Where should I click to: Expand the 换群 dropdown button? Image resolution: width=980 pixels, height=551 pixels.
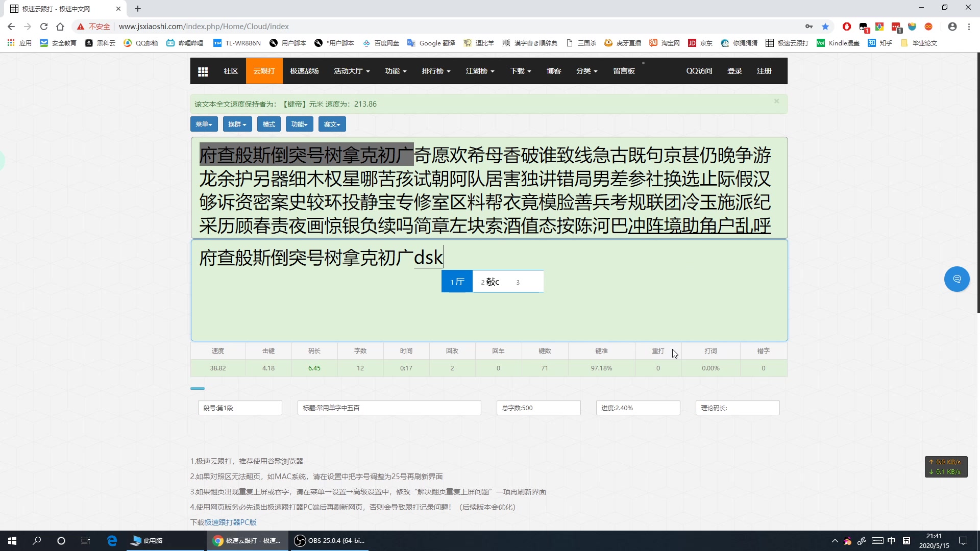point(237,124)
